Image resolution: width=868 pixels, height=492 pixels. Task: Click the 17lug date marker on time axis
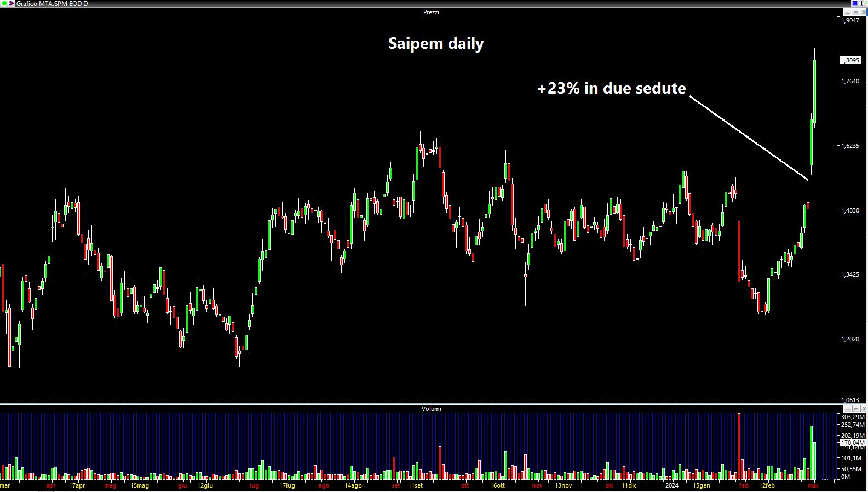288,485
